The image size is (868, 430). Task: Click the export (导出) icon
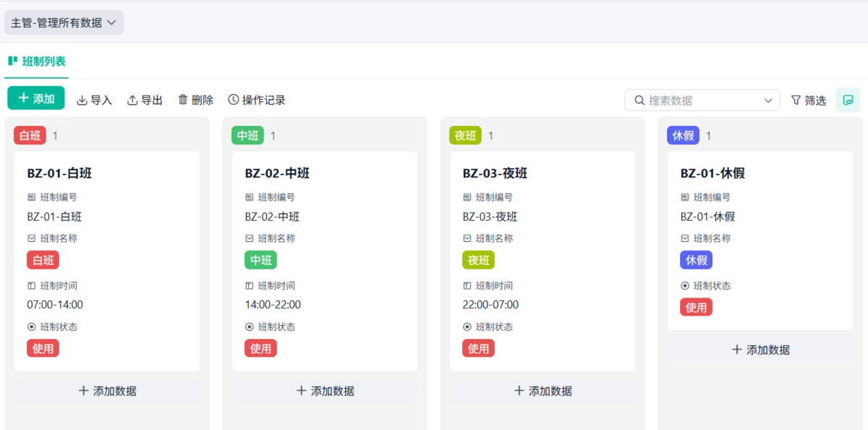pos(132,100)
